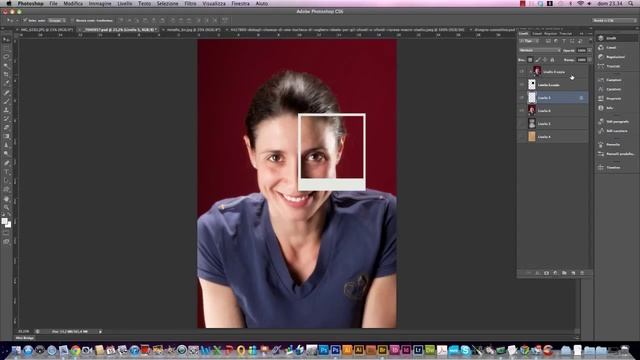This screenshot has height=360, width=640.
Task: Click the new group folder icon
Action: 564,273
